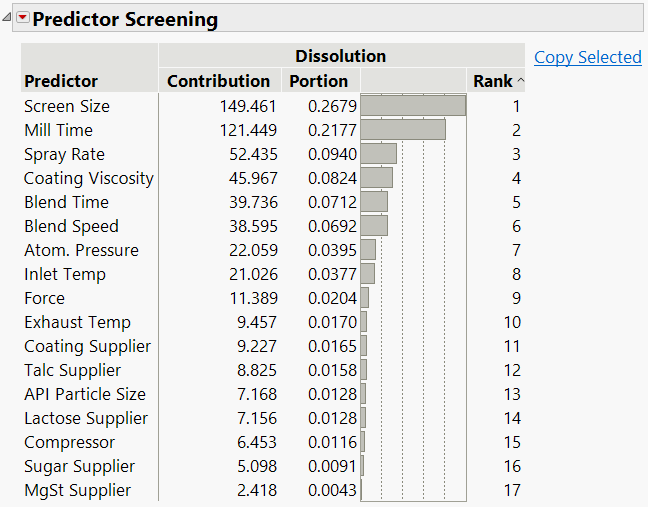Select the API Particle Size row

click(x=85, y=394)
